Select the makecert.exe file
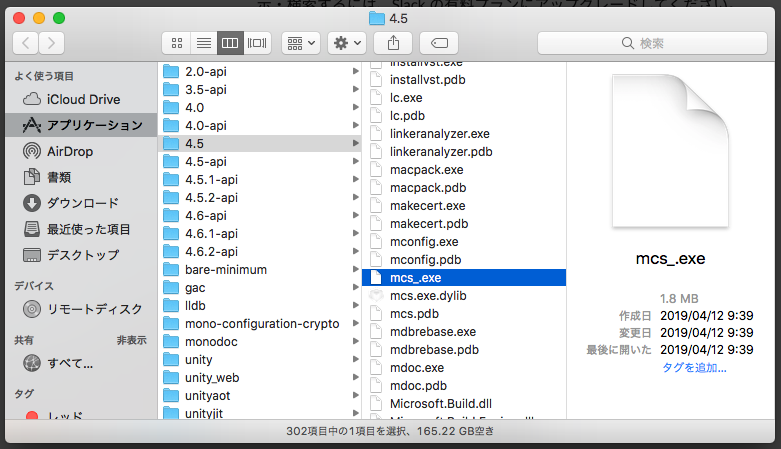Viewport: 781px width, 449px height. click(464, 205)
